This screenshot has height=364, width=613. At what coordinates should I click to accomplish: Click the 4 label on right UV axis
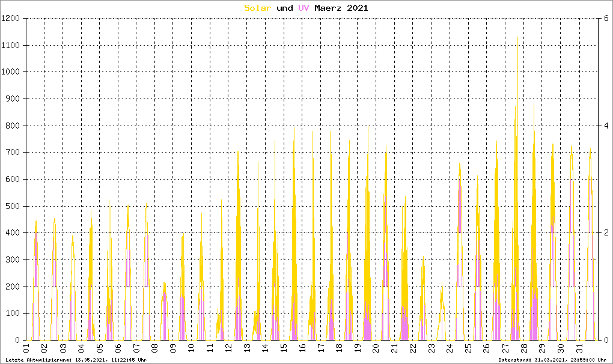click(607, 126)
